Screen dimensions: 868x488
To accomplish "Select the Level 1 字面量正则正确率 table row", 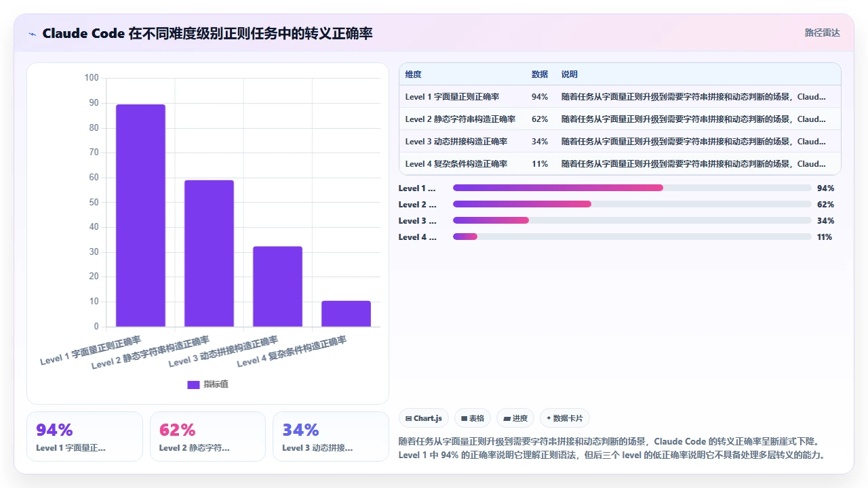I will pos(620,97).
